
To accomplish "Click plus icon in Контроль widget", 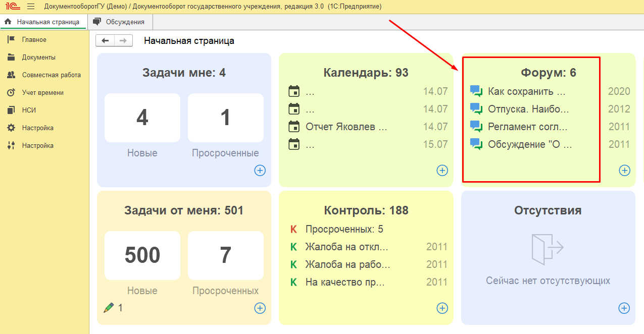I will click(x=442, y=308).
